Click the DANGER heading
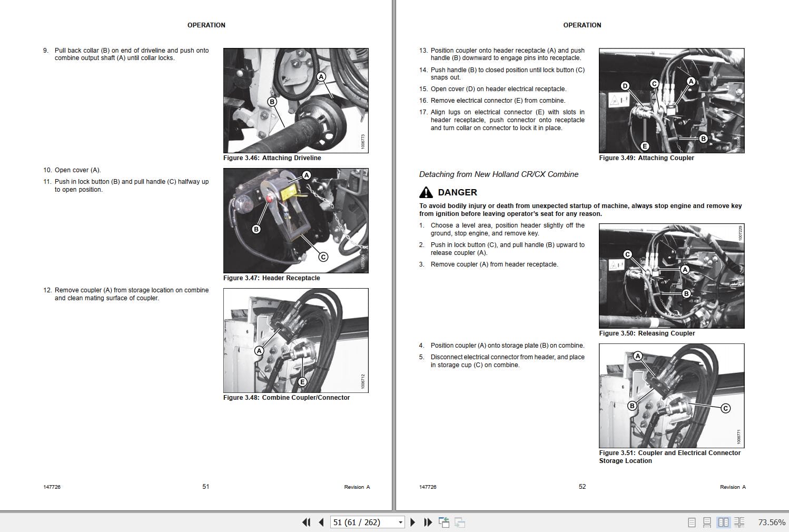 coord(457,192)
